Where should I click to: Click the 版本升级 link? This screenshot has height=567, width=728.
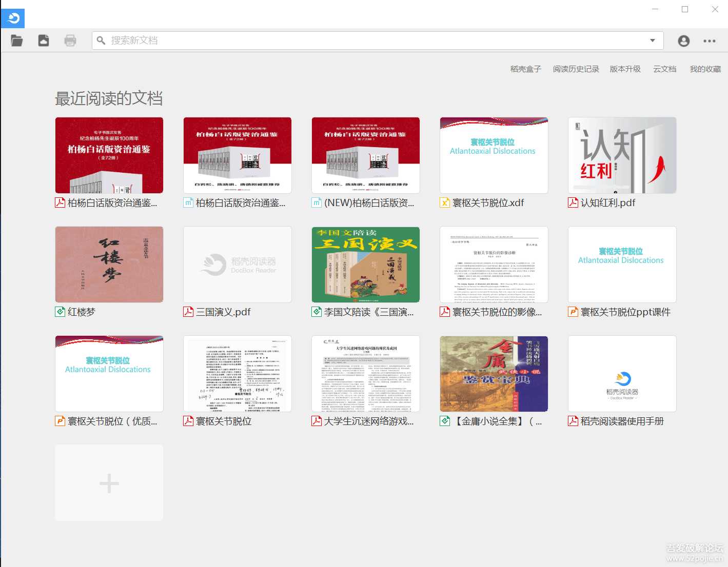625,69
